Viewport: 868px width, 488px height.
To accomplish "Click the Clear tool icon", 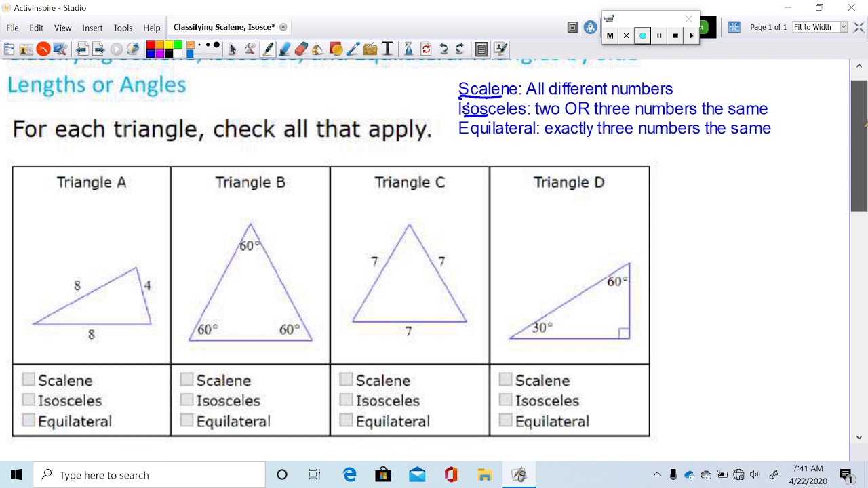I will point(409,49).
